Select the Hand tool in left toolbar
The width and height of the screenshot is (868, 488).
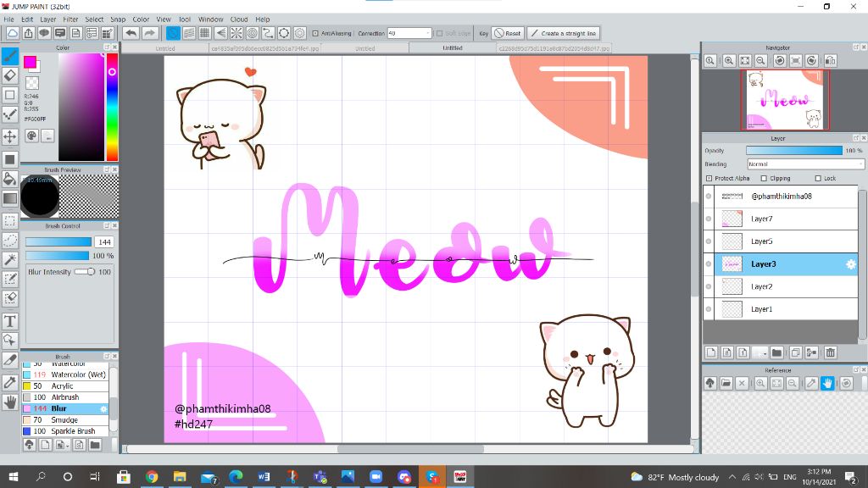[10, 402]
